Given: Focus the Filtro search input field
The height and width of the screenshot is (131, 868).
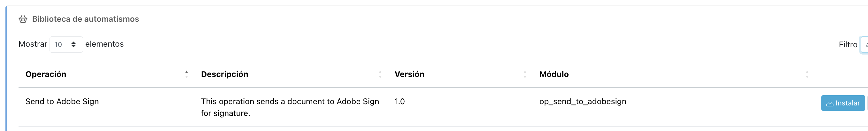Looking at the screenshot, I should pyautogui.click(x=864, y=44).
